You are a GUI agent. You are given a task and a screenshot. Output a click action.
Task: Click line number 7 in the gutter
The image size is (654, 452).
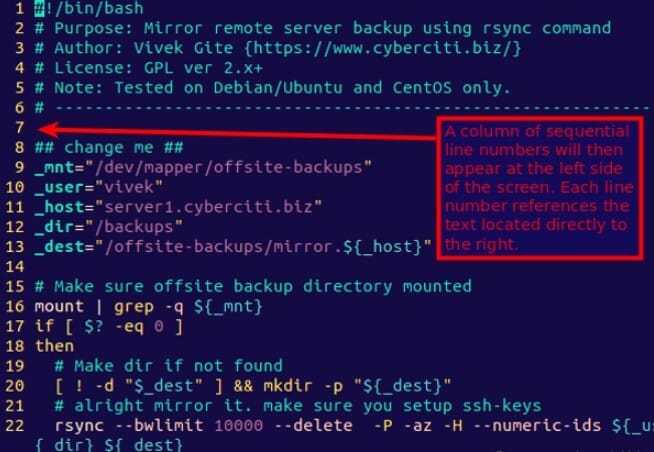(20, 128)
